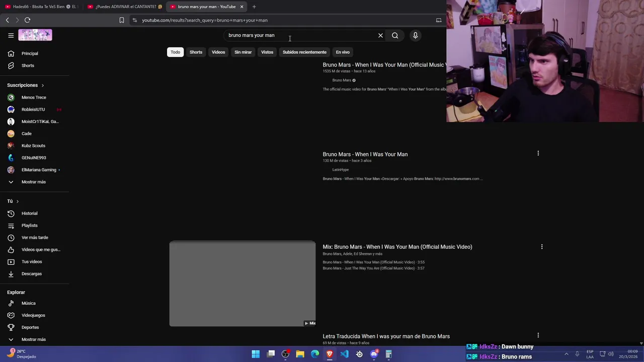Click the YouTube home logo
Screen dimensions: 644x362
[x=35, y=35]
